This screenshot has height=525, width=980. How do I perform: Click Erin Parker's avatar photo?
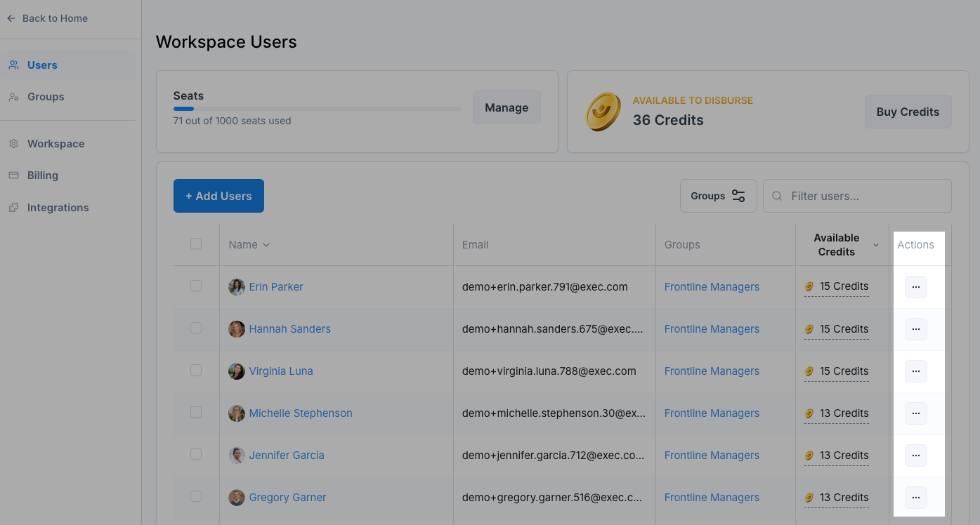coord(237,287)
